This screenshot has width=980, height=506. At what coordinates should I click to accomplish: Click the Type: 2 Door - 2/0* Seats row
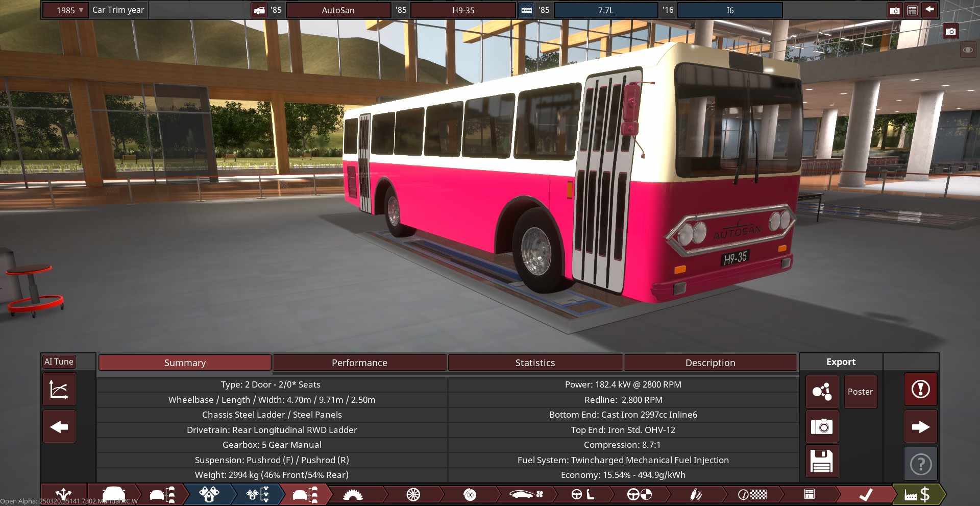pyautogui.click(x=272, y=384)
